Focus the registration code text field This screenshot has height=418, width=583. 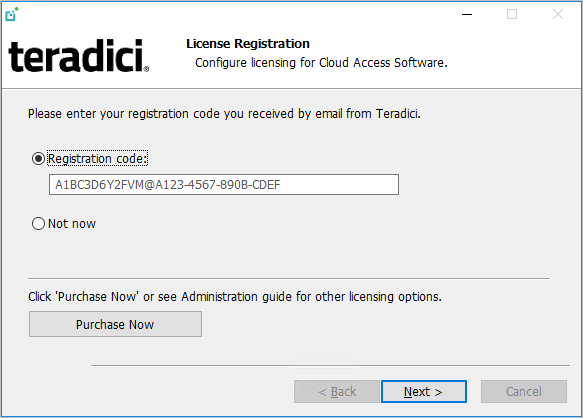click(224, 184)
